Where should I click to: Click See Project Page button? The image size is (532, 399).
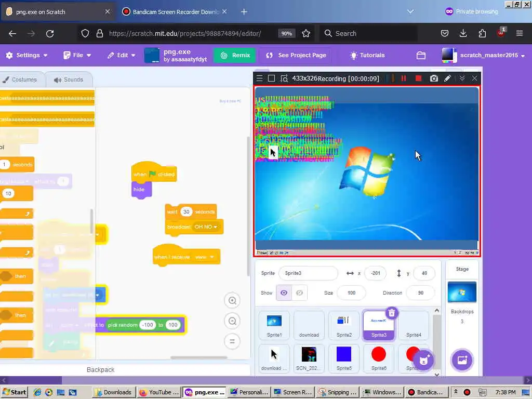[296, 55]
